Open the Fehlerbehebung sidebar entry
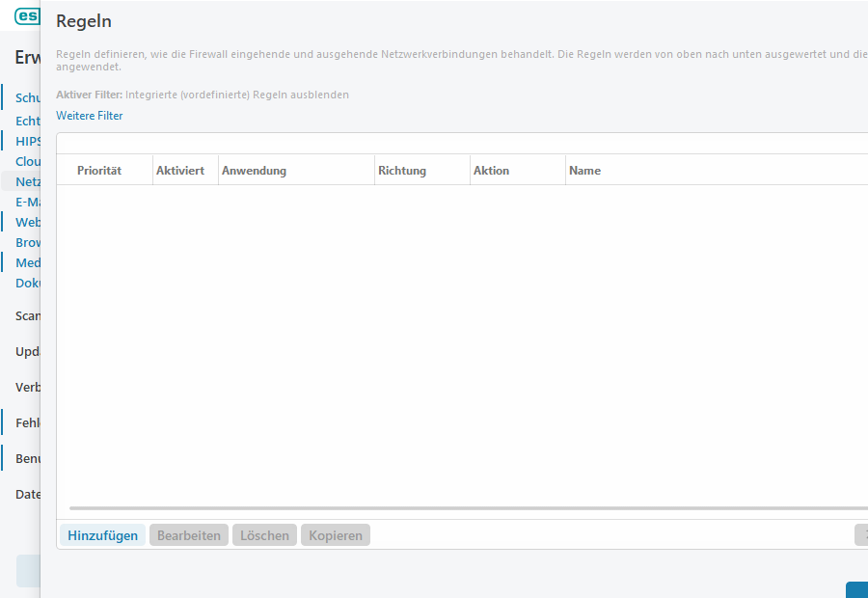This screenshot has width=868, height=598. pos(27,422)
